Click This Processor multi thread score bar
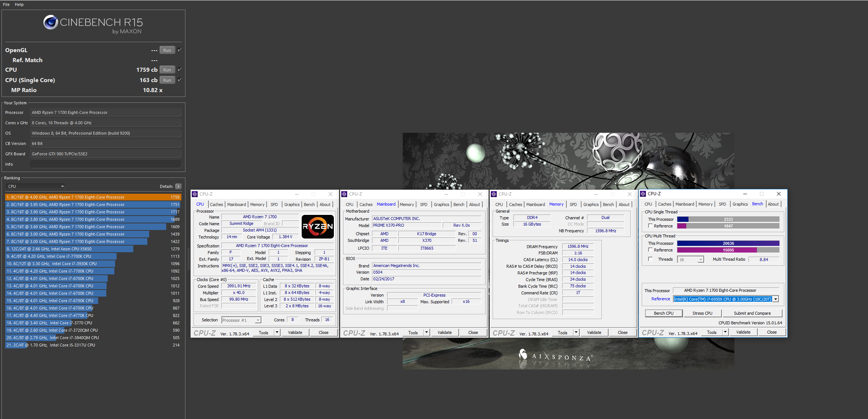Image resolution: width=868 pixels, height=419 pixels. 728,243
